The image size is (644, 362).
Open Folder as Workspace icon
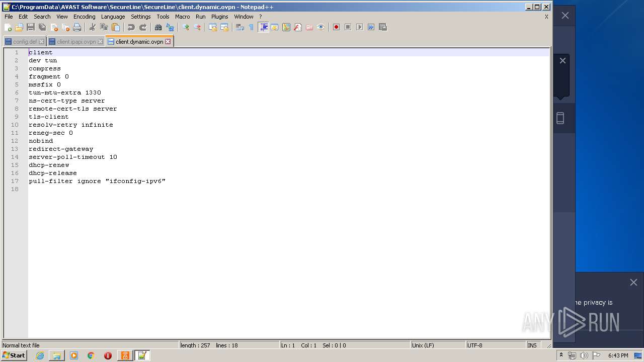tap(309, 27)
